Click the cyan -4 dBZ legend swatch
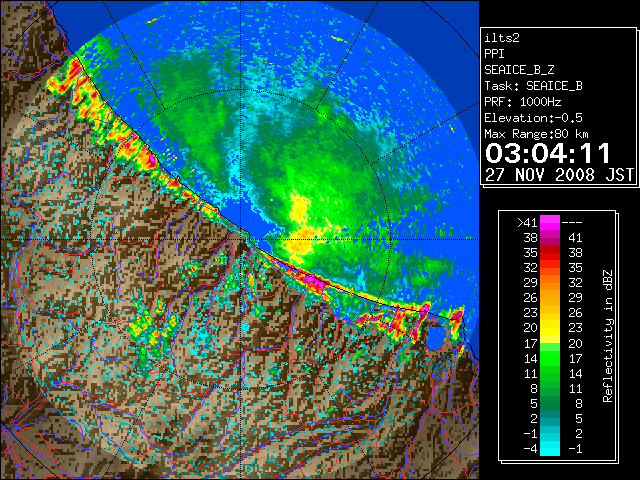The image size is (640, 480). coord(550,449)
